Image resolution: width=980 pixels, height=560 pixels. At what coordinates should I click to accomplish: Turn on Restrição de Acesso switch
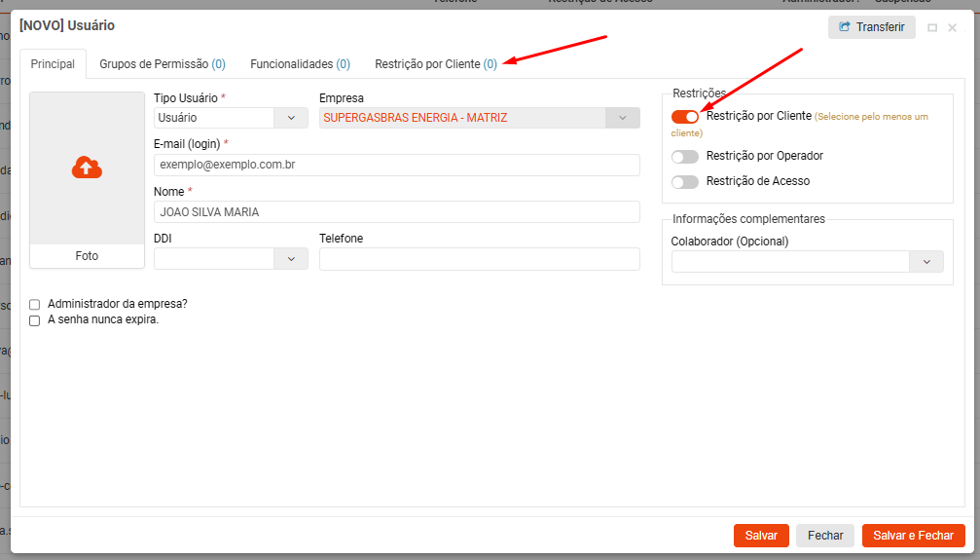(x=685, y=182)
